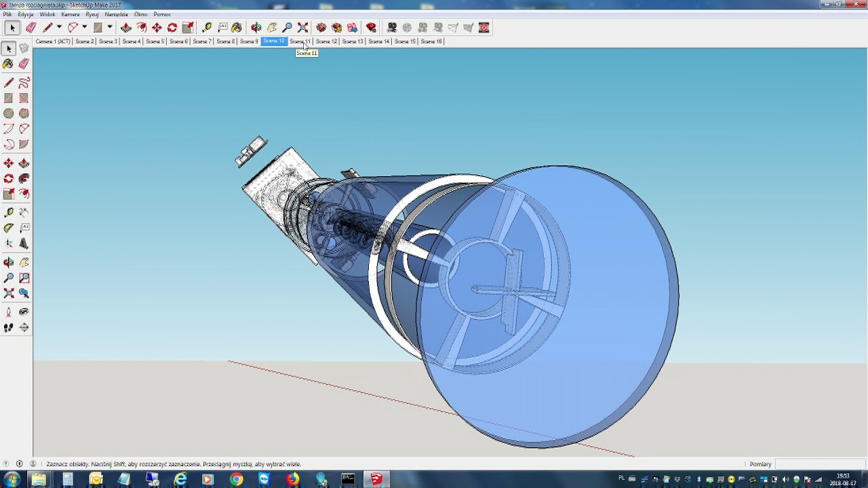Expand the Line tool dropdown arrow
868x488 pixels.
tap(59, 28)
